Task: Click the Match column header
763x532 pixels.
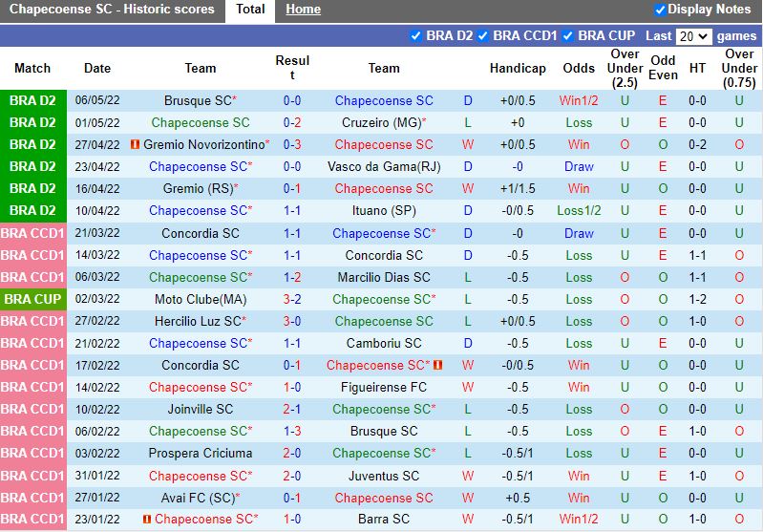Action: pyautogui.click(x=32, y=69)
